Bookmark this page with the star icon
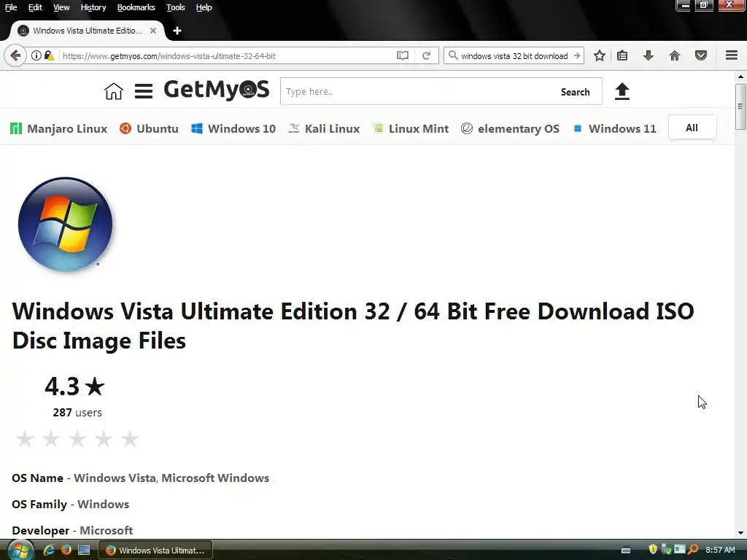 600,55
